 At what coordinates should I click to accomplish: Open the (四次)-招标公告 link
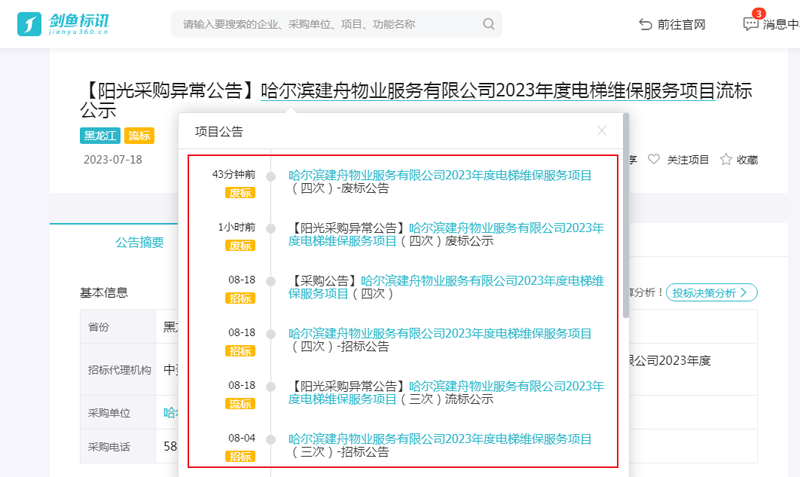click(x=440, y=340)
